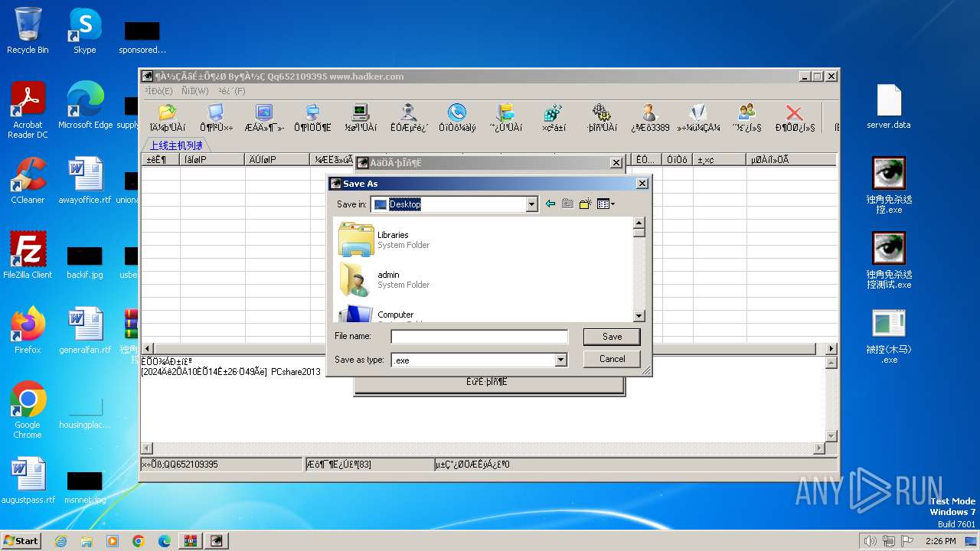Click the gears services toolbar icon

coord(602,118)
